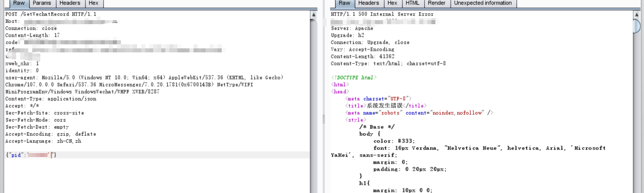
Task: Click the meta robots 'noindex,nofollow' line
Action: [419, 113]
